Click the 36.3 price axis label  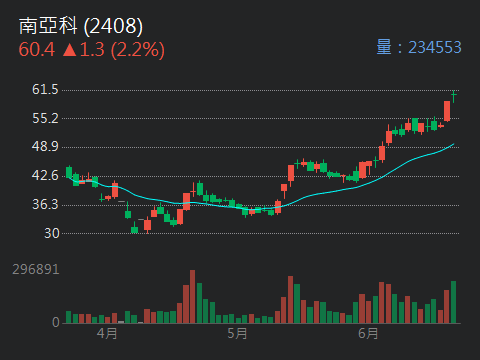pyautogui.click(x=45, y=205)
